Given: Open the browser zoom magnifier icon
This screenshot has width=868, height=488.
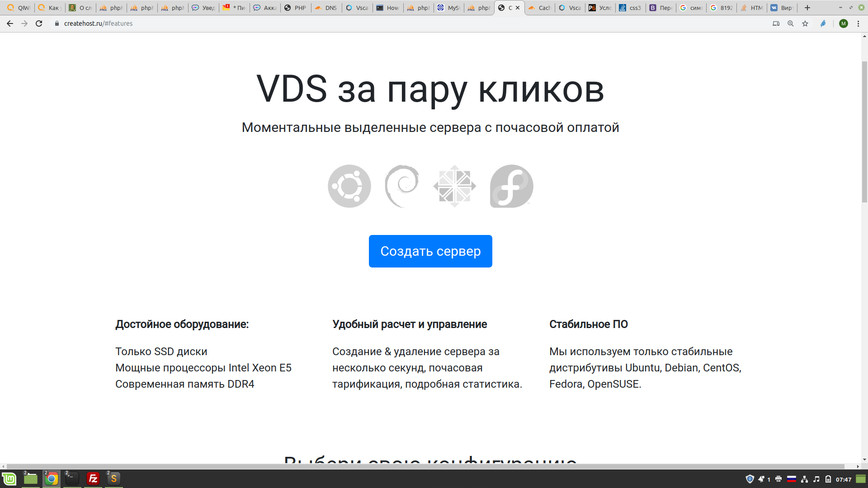Looking at the screenshot, I should pyautogui.click(x=791, y=23).
